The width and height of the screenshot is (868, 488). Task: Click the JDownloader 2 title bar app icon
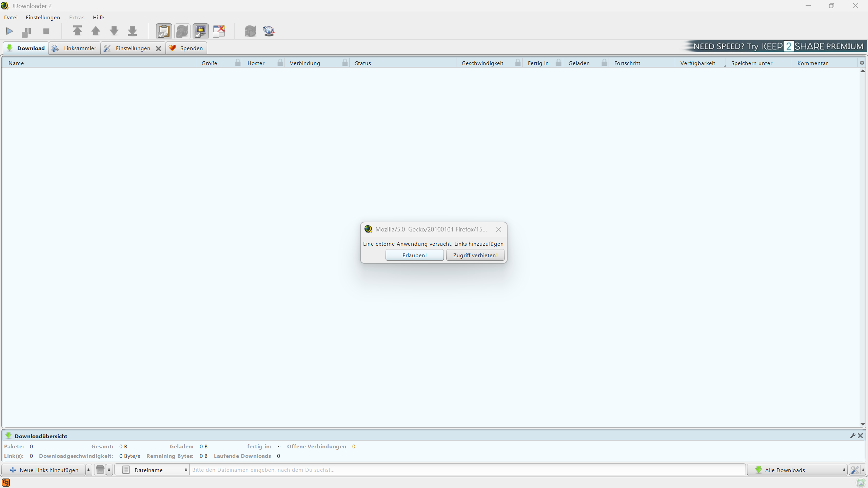pyautogui.click(x=5, y=6)
